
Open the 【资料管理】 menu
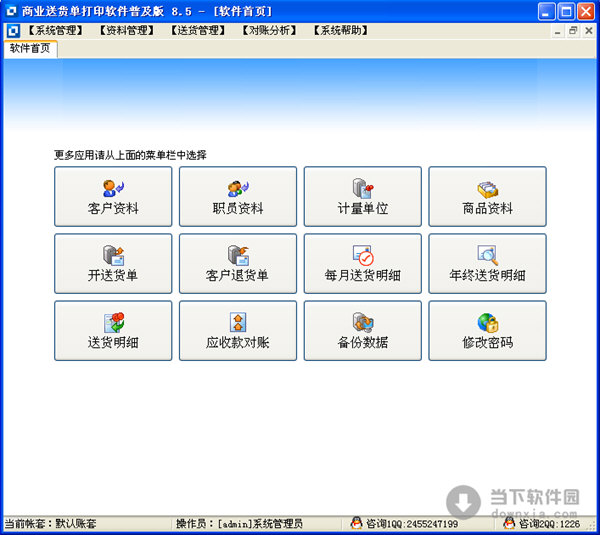tap(127, 31)
